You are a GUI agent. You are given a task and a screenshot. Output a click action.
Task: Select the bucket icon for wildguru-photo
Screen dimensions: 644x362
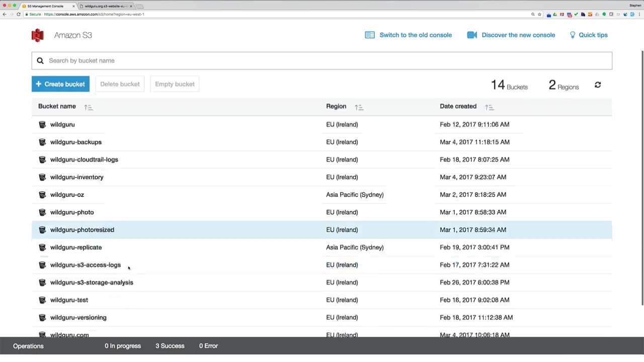click(42, 213)
